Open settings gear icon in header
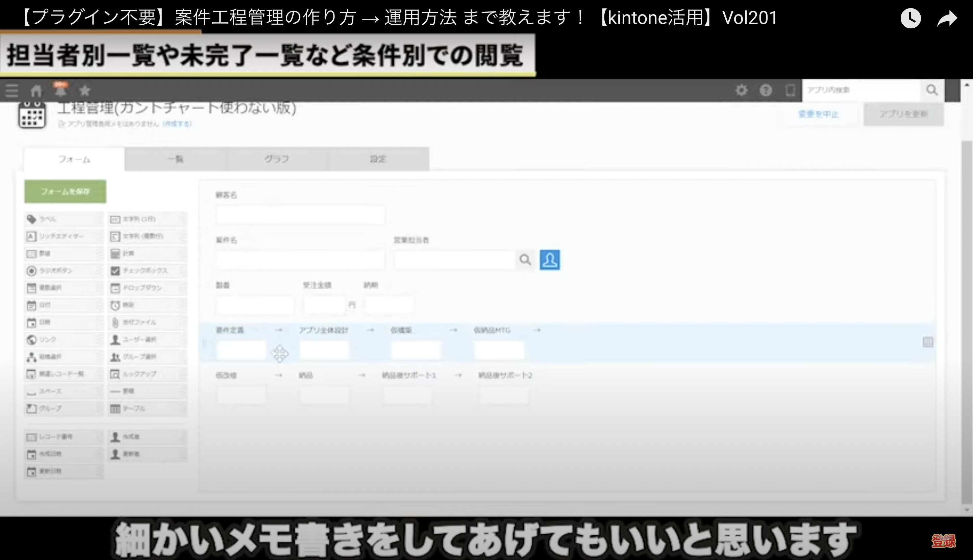The height and width of the screenshot is (560, 973). click(x=741, y=91)
